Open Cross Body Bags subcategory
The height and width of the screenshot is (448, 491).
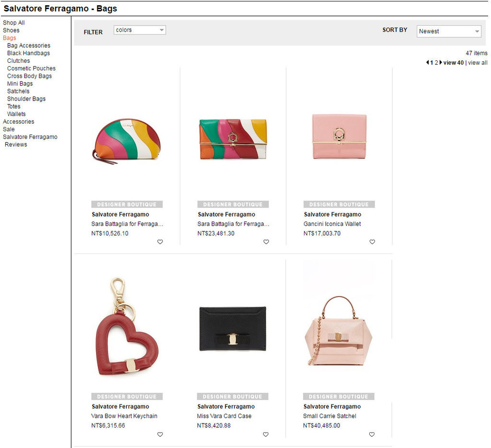pos(29,76)
